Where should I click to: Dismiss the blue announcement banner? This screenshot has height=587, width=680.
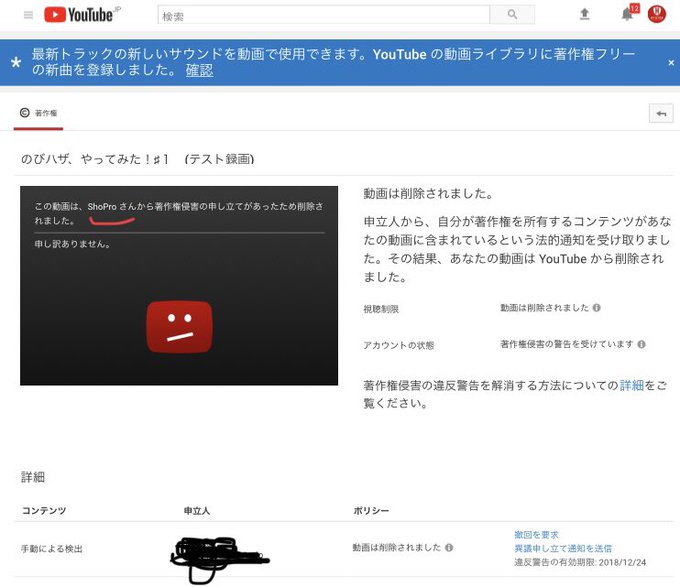tap(671, 63)
